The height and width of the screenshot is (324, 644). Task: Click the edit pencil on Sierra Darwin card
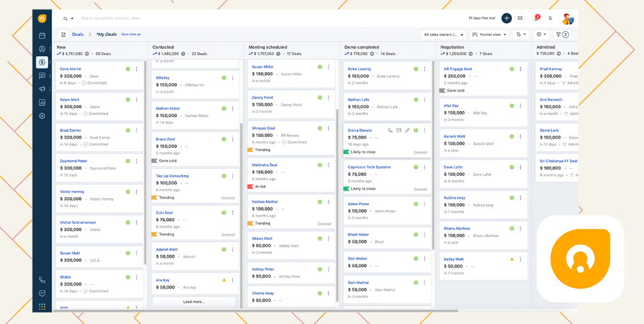(x=407, y=130)
